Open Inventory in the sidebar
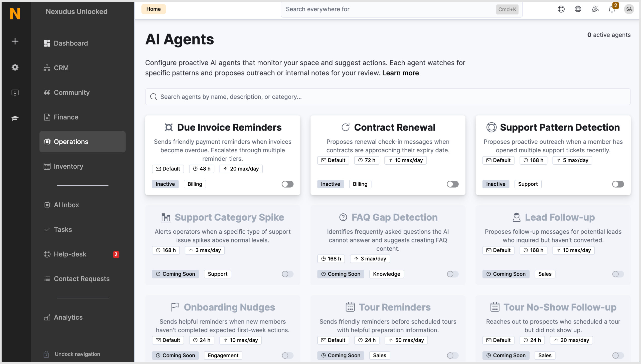Viewport: 641px width, 364px height. [82, 166]
